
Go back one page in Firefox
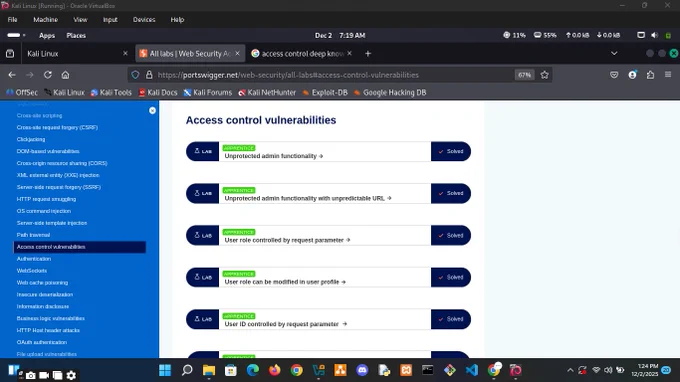(12, 75)
